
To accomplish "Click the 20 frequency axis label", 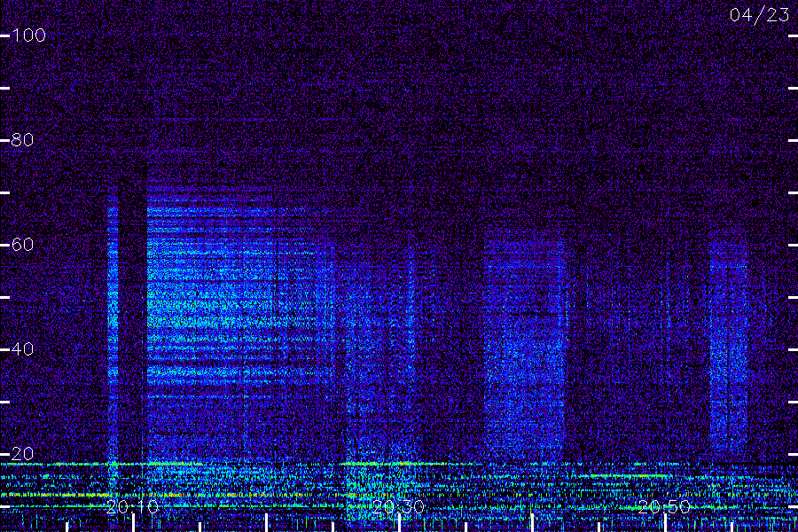I will 23,454.
